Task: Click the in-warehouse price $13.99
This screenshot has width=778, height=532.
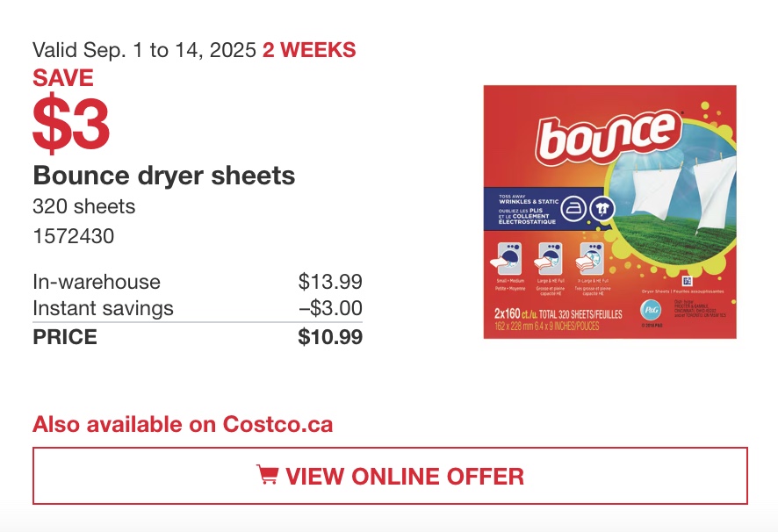Action: tap(330, 282)
